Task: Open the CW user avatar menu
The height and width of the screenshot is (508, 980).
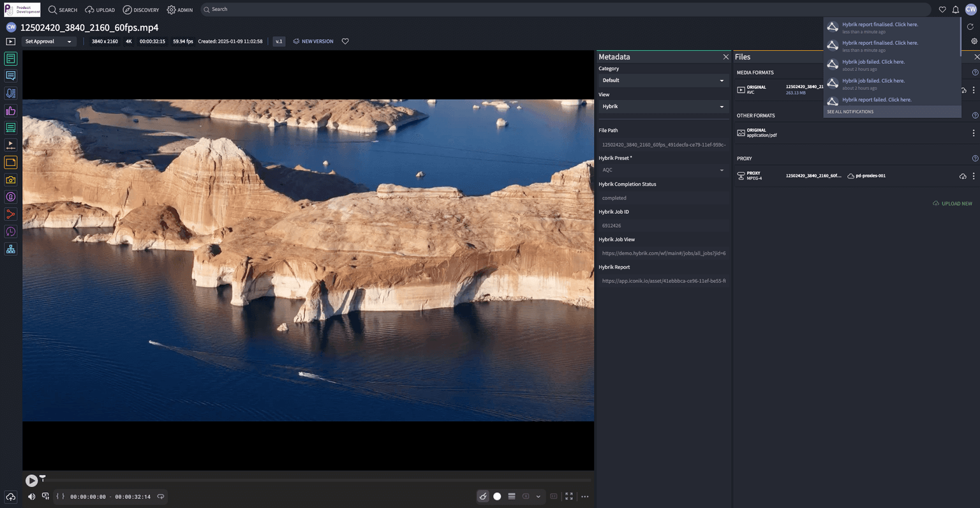Action: (971, 9)
